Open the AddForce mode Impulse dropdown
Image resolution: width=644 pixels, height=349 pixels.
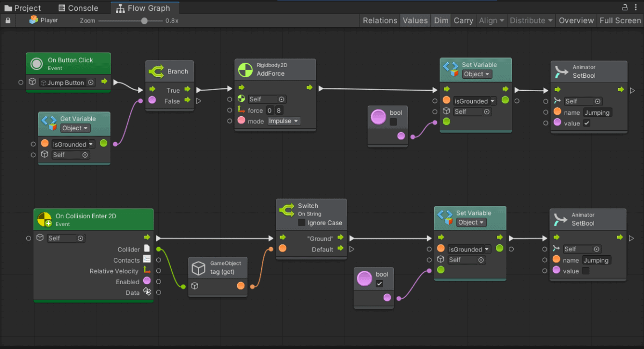click(284, 121)
